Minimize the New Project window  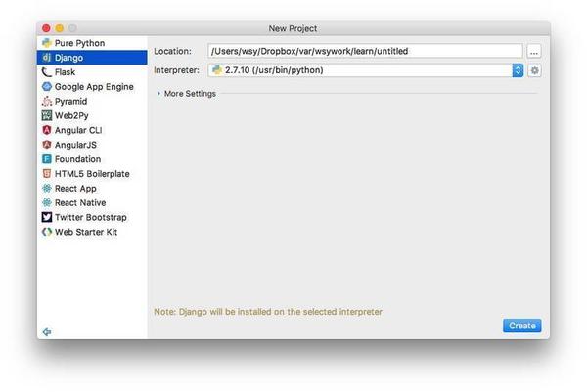[59, 28]
